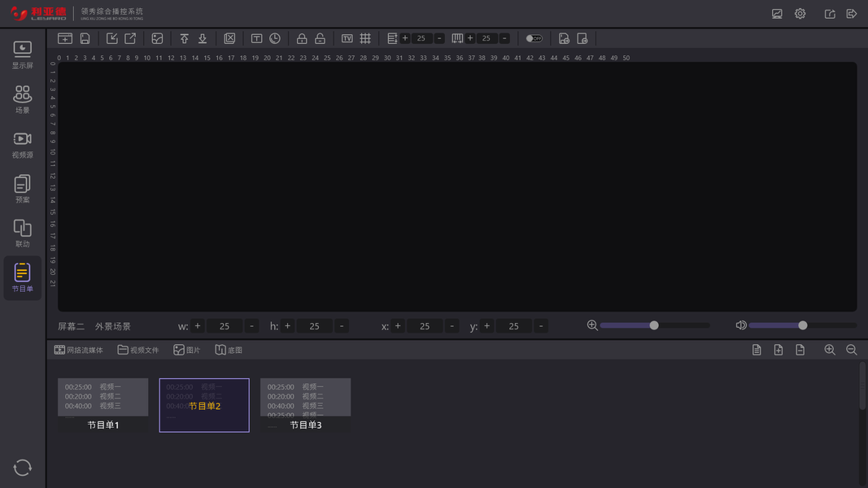Click the import toolbar icon
Viewport: 868px width, 488px height.
tap(111, 38)
